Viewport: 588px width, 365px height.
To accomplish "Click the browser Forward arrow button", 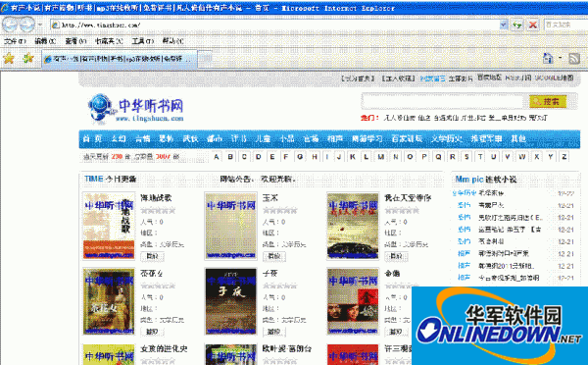I will click(x=27, y=25).
